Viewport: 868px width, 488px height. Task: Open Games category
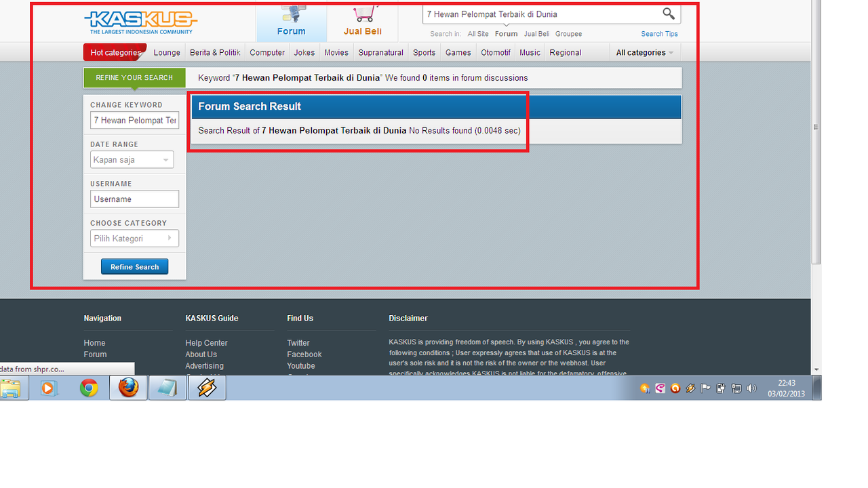pos(458,52)
